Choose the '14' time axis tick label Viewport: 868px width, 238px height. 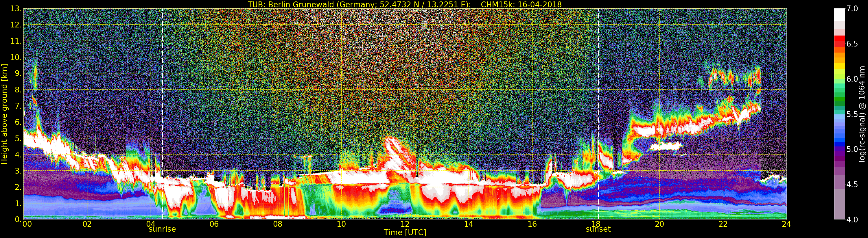(468, 224)
